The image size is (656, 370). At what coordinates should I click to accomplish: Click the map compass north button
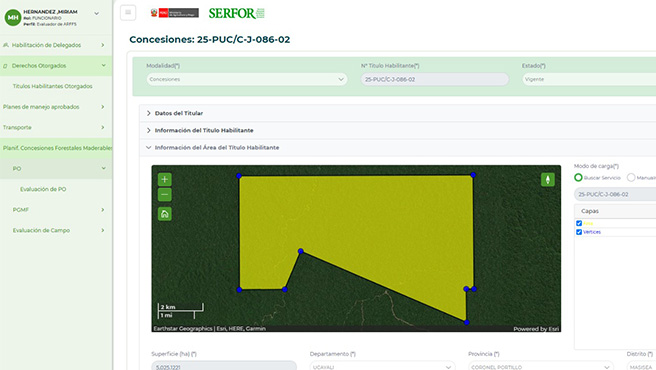pos(548,180)
